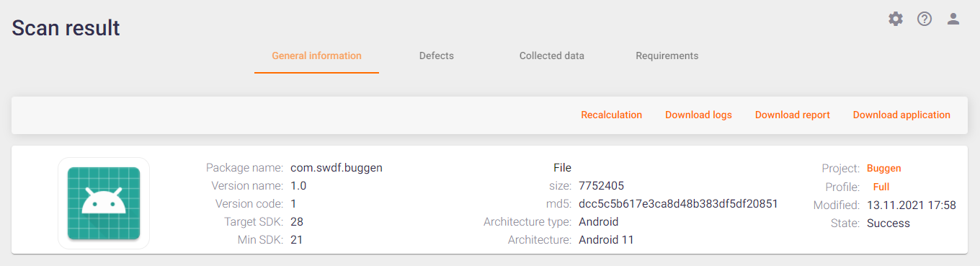Viewport: 980px width, 266px height.
Task: Start Recalculation of the scan
Action: click(x=612, y=115)
